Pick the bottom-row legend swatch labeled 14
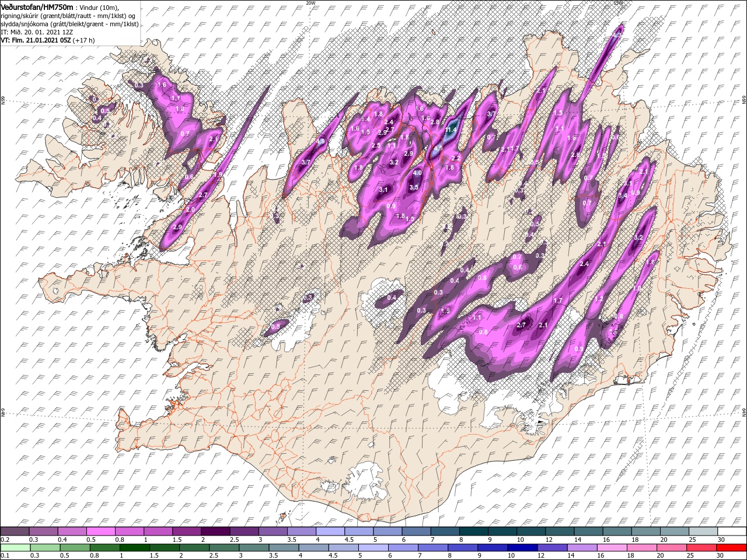This screenshot has height=560, width=747. click(x=581, y=548)
